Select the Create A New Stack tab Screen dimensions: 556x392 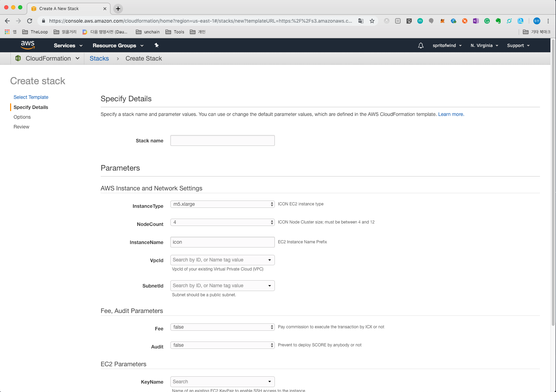(69, 9)
